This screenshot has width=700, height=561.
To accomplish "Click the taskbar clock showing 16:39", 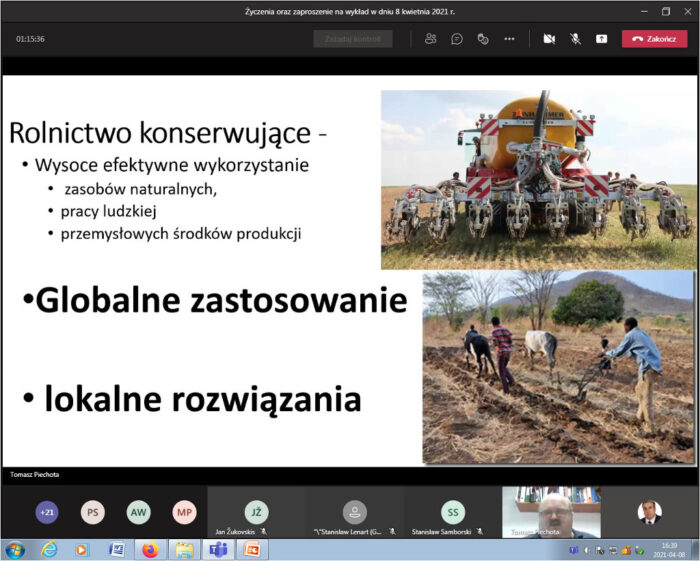I will [x=669, y=550].
